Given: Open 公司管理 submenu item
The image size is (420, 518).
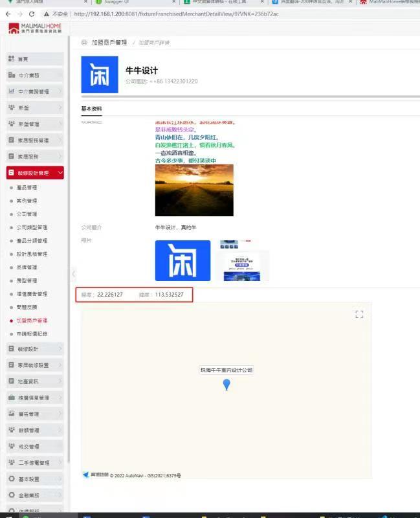Looking at the screenshot, I should 27,214.
